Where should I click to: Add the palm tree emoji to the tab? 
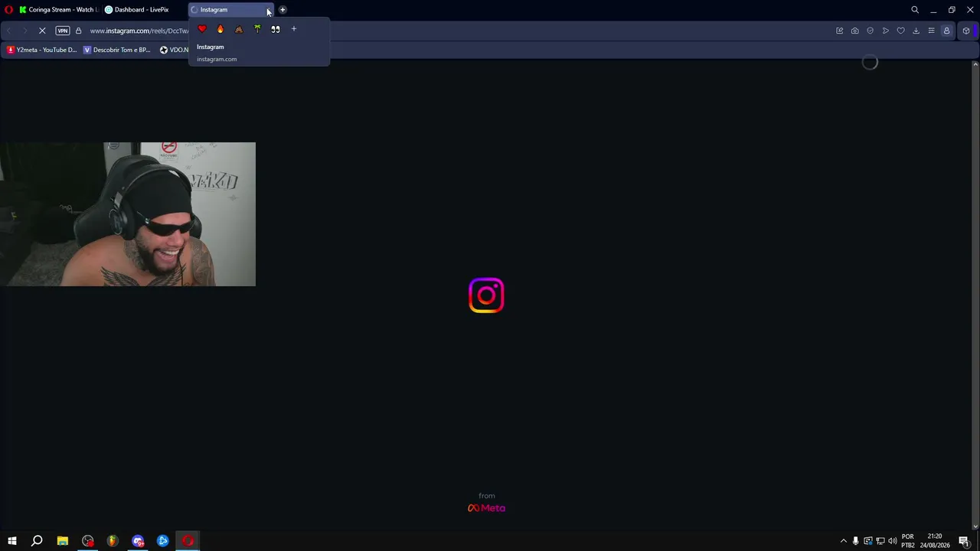[x=257, y=29]
